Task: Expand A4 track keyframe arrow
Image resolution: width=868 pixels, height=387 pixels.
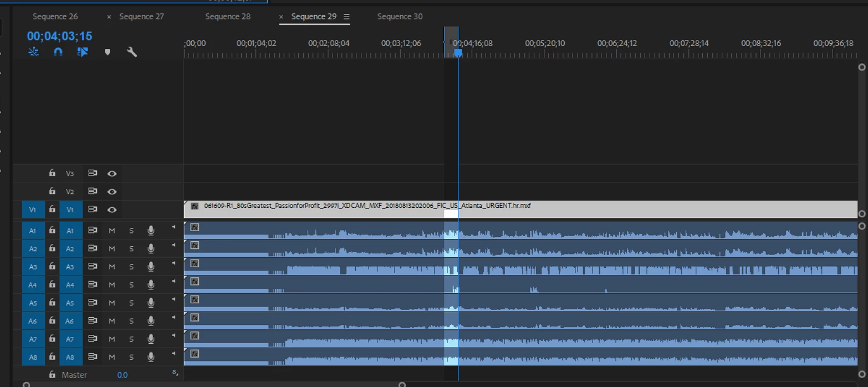Action: (x=173, y=281)
